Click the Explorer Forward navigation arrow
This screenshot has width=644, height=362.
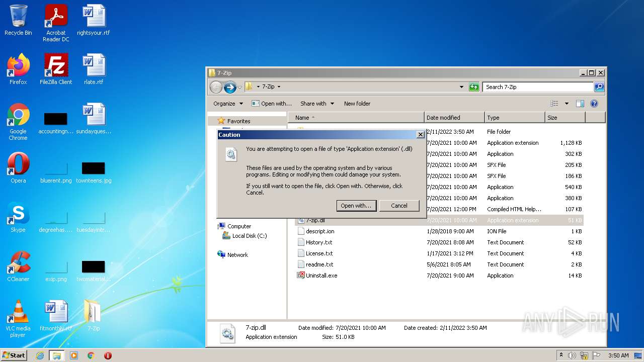pos(230,87)
